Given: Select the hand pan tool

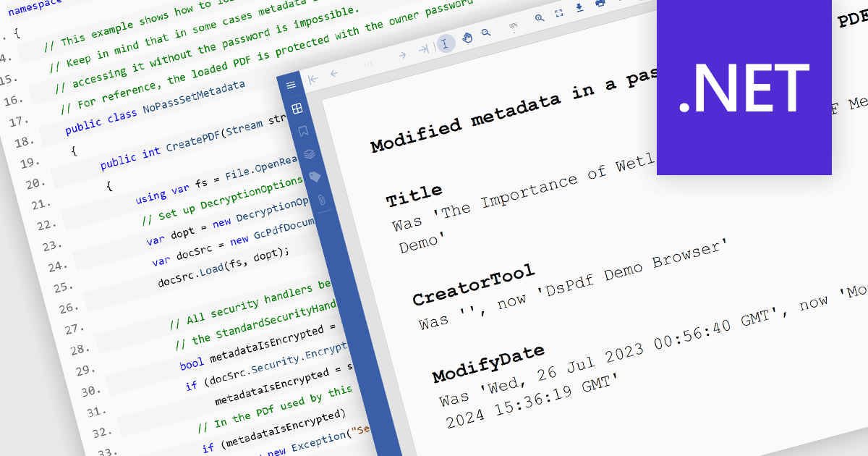Looking at the screenshot, I should [467, 39].
